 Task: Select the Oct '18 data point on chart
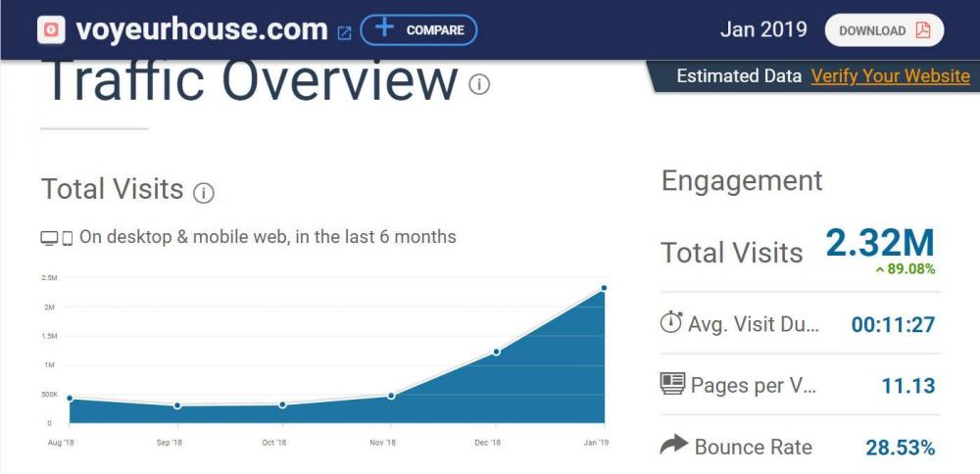(283, 404)
